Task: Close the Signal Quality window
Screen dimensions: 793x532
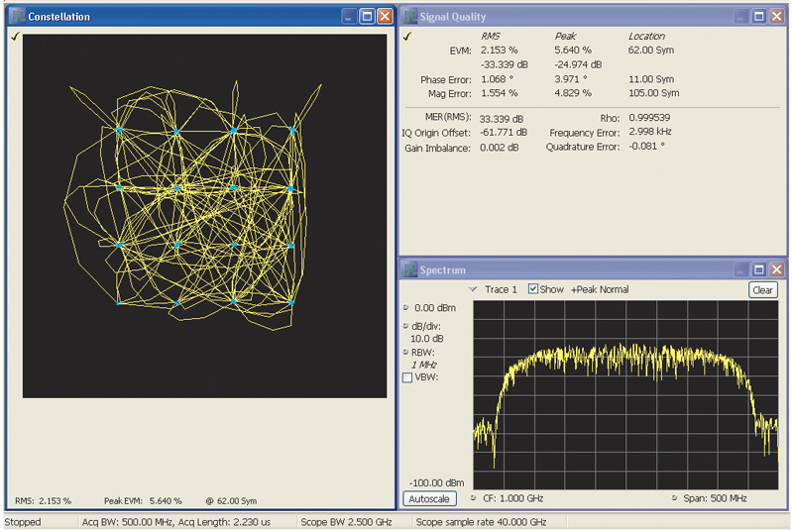Action: pyautogui.click(x=776, y=17)
